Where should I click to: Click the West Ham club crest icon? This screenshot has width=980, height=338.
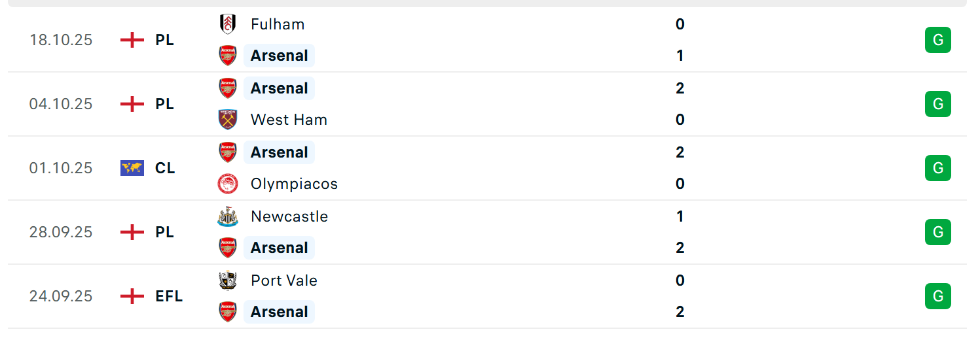click(227, 120)
